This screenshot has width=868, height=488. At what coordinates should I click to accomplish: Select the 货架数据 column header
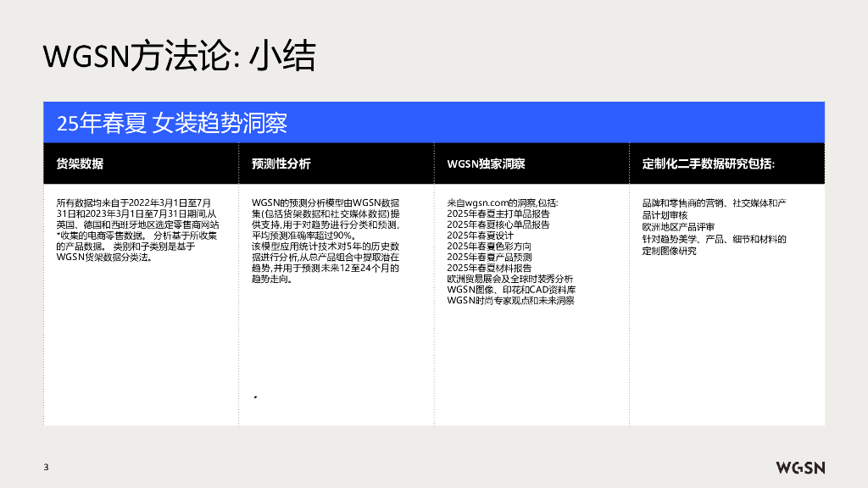coord(80,164)
